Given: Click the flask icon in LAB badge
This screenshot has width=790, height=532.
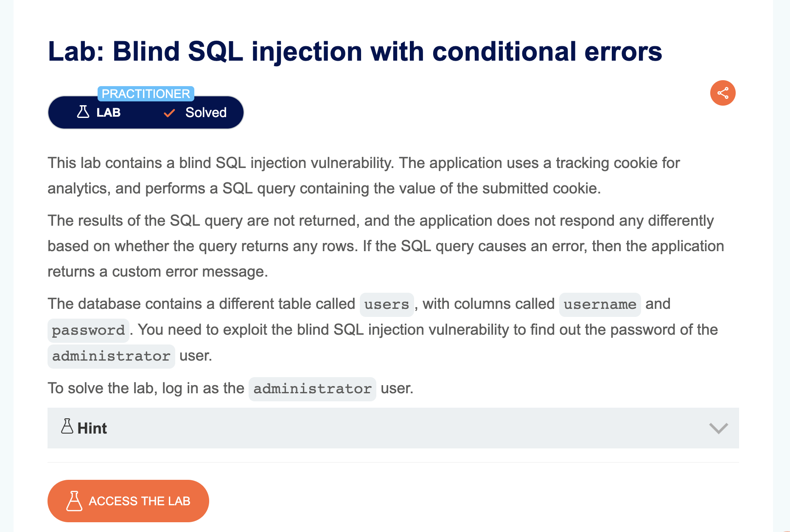Looking at the screenshot, I should coord(83,112).
